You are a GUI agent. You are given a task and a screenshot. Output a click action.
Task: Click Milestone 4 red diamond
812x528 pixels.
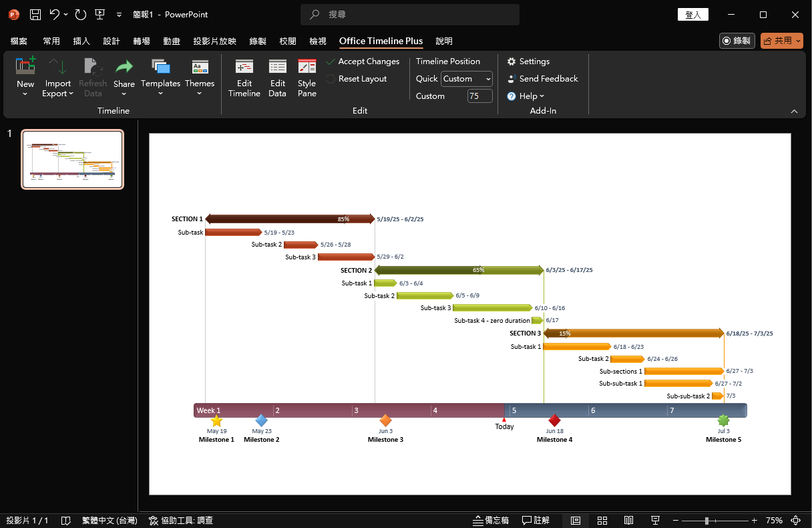click(554, 420)
